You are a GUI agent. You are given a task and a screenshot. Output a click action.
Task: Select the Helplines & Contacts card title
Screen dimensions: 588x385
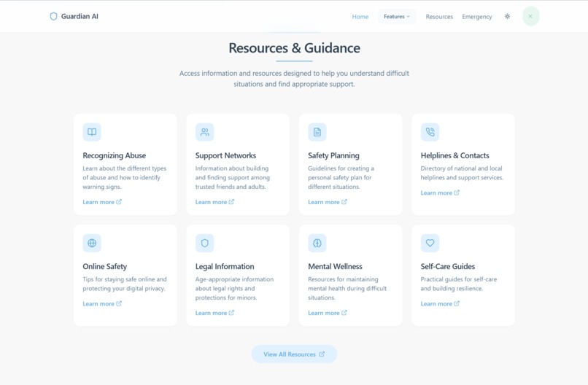point(455,155)
